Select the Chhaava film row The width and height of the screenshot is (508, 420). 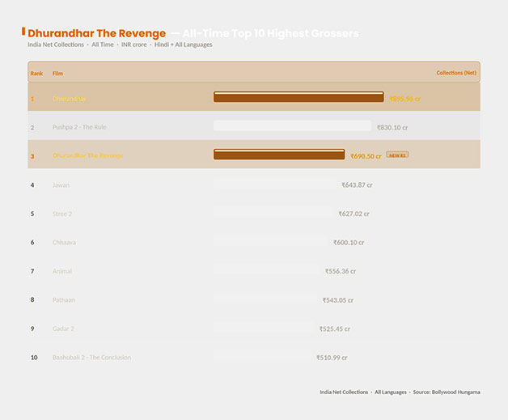point(64,242)
